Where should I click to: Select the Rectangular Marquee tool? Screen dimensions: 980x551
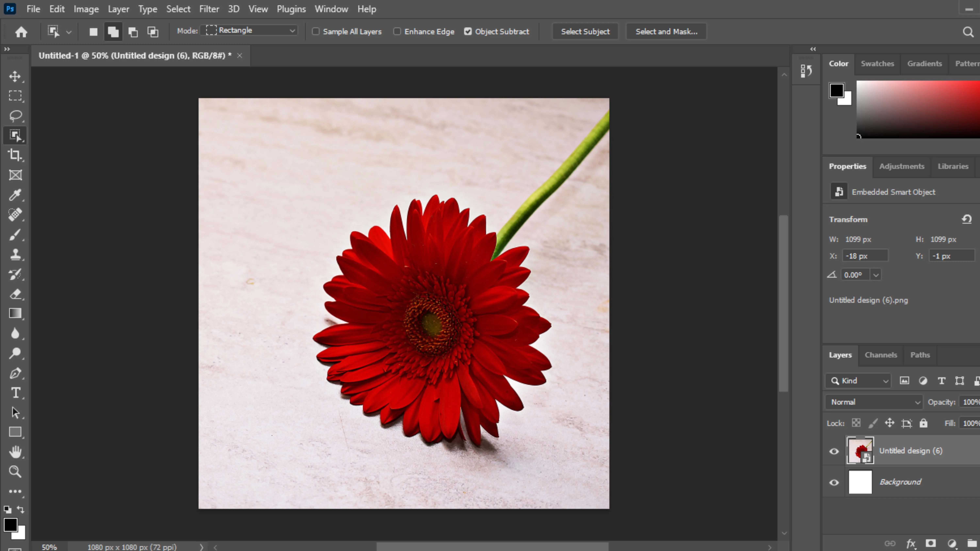pos(15,96)
